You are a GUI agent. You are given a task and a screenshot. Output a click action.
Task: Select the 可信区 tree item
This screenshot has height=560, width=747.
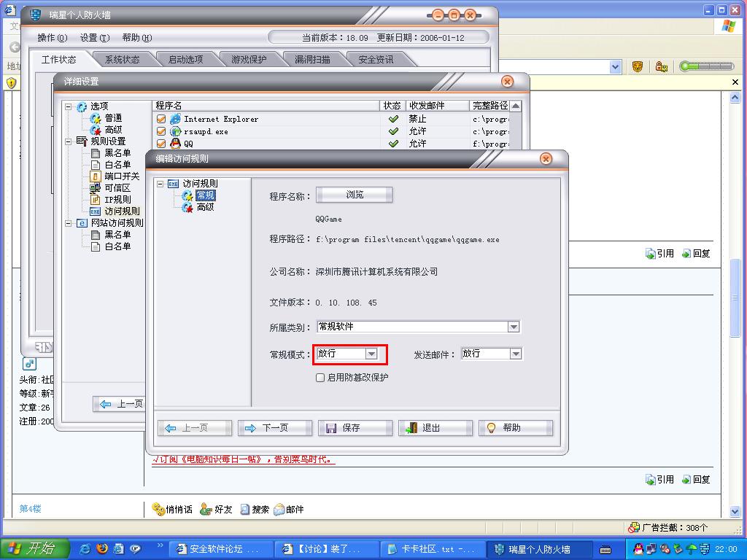click(x=117, y=188)
